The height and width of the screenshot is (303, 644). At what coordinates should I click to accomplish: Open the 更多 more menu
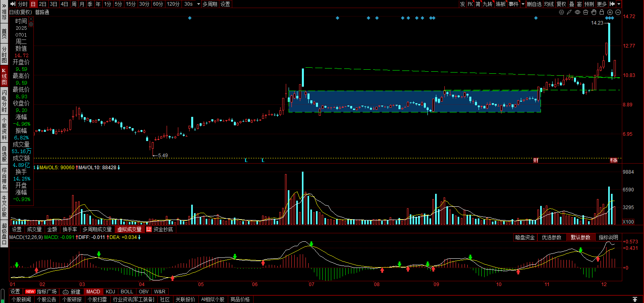(602, 4)
